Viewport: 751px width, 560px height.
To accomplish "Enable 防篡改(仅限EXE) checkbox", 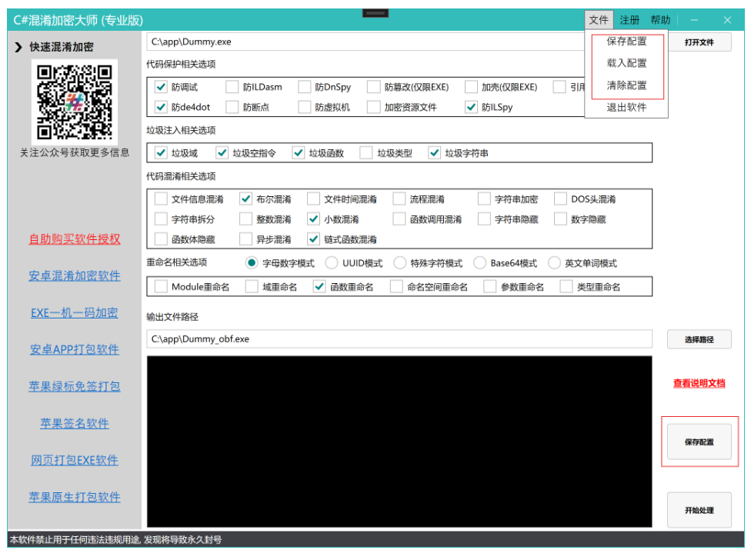I will click(374, 87).
